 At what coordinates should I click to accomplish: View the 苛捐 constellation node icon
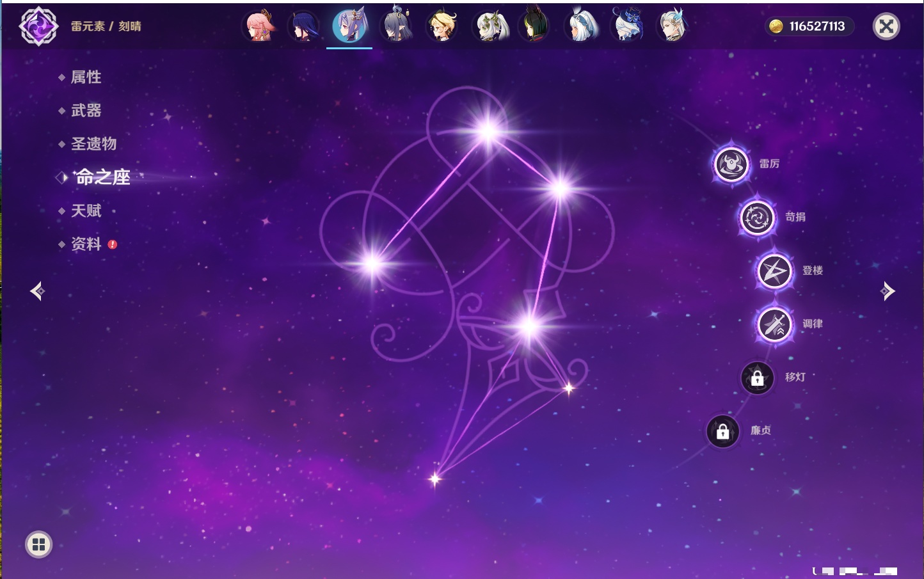758,218
